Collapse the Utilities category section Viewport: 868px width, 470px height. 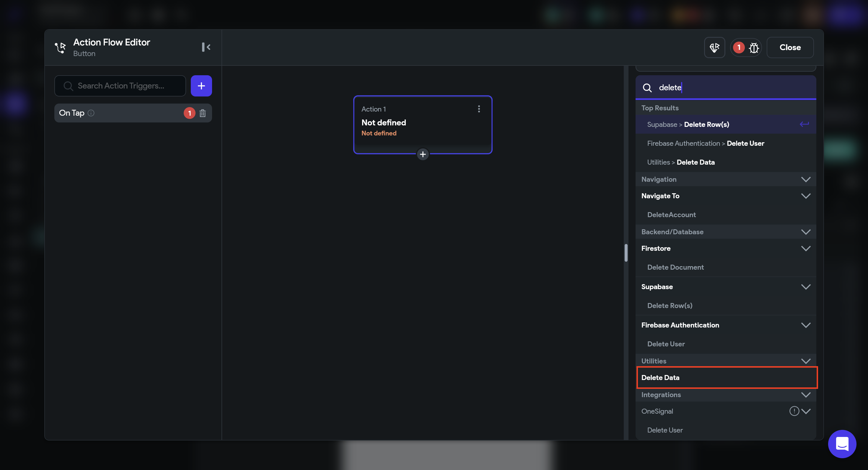[x=806, y=361]
